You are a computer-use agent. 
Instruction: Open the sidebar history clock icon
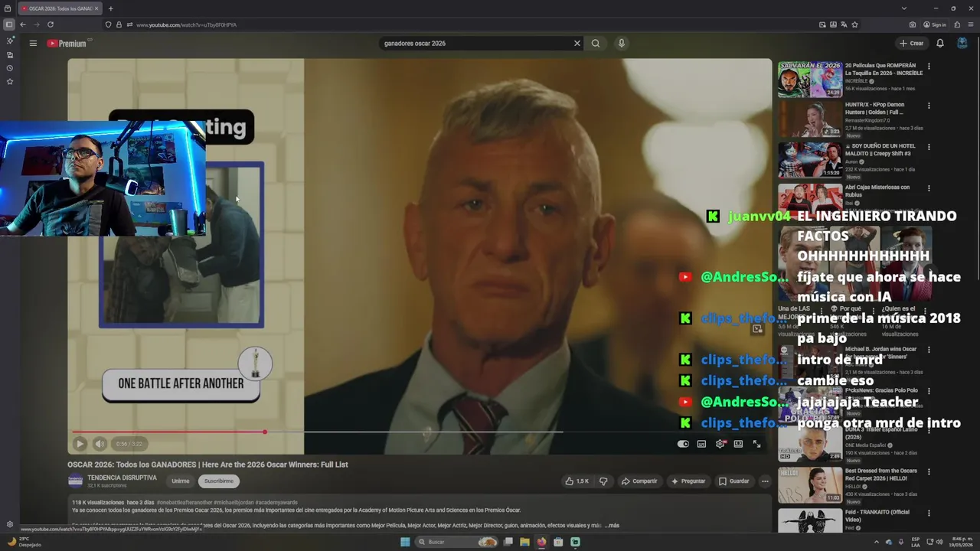tap(10, 68)
